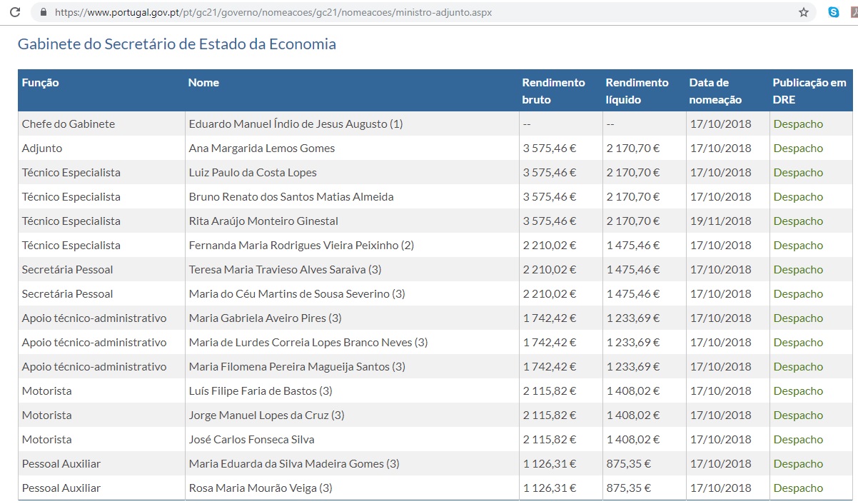Open Despacho link for Luiz Paulo da Costa Lopes
The height and width of the screenshot is (504, 858).
798,172
